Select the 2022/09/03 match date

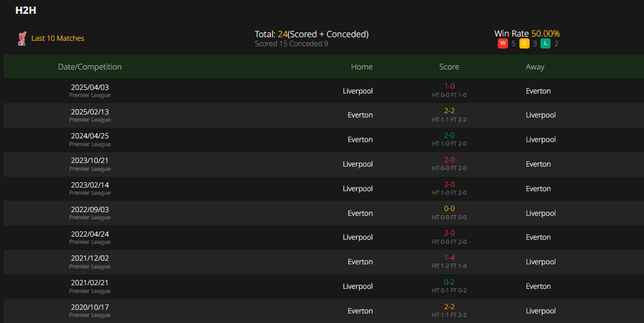[90, 210]
